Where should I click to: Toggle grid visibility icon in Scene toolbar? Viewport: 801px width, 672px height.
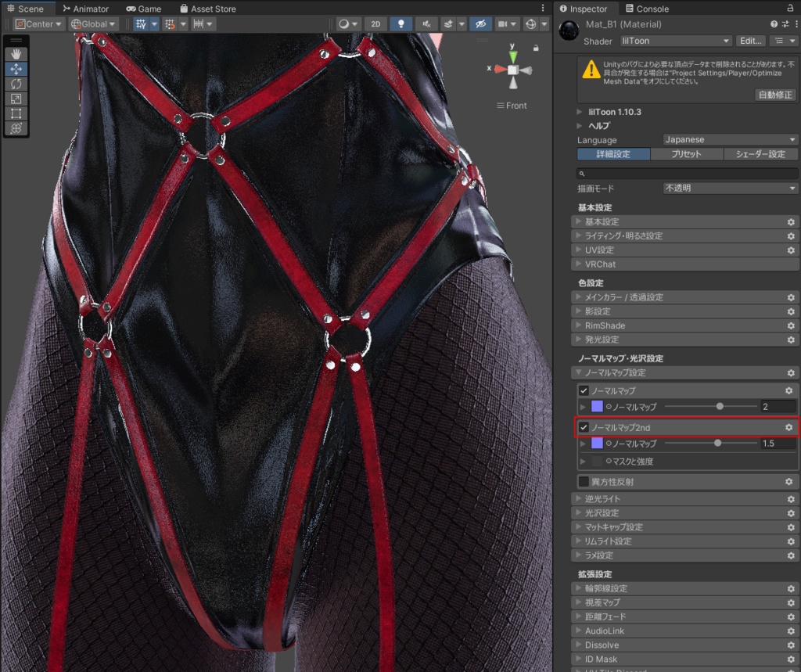(x=141, y=24)
